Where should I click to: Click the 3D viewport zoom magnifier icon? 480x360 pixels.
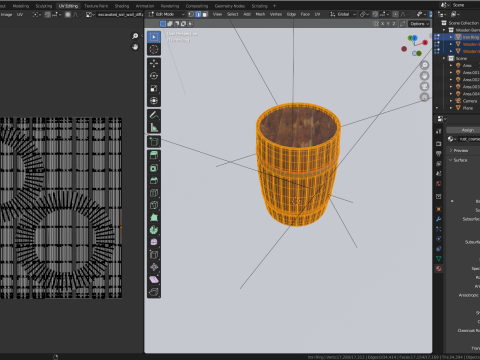tap(424, 65)
